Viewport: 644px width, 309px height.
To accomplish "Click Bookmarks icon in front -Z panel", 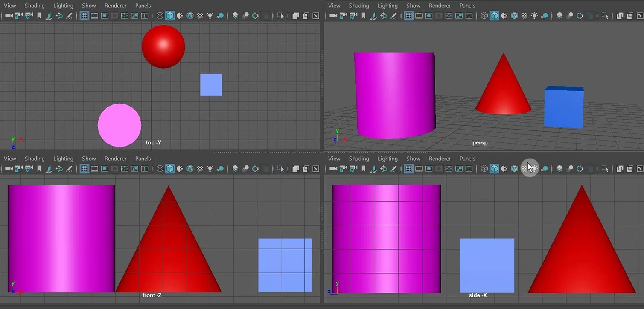I will pos(39,169).
